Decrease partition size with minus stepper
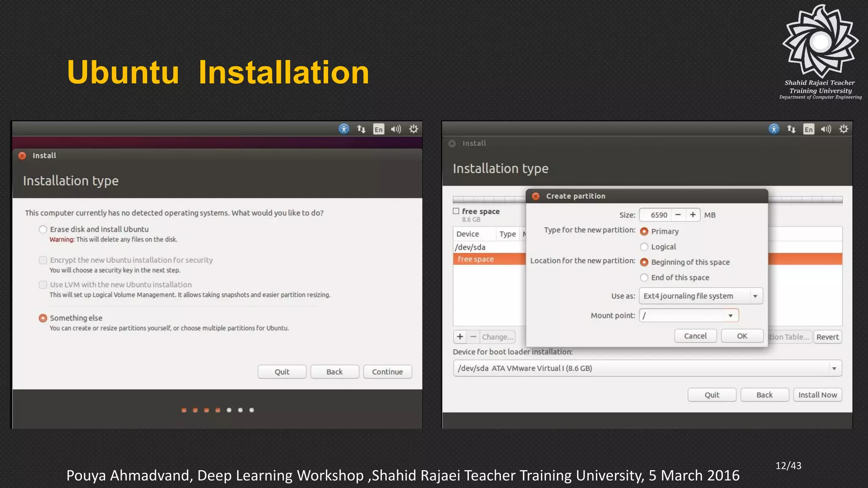The height and width of the screenshot is (488, 868). point(678,215)
